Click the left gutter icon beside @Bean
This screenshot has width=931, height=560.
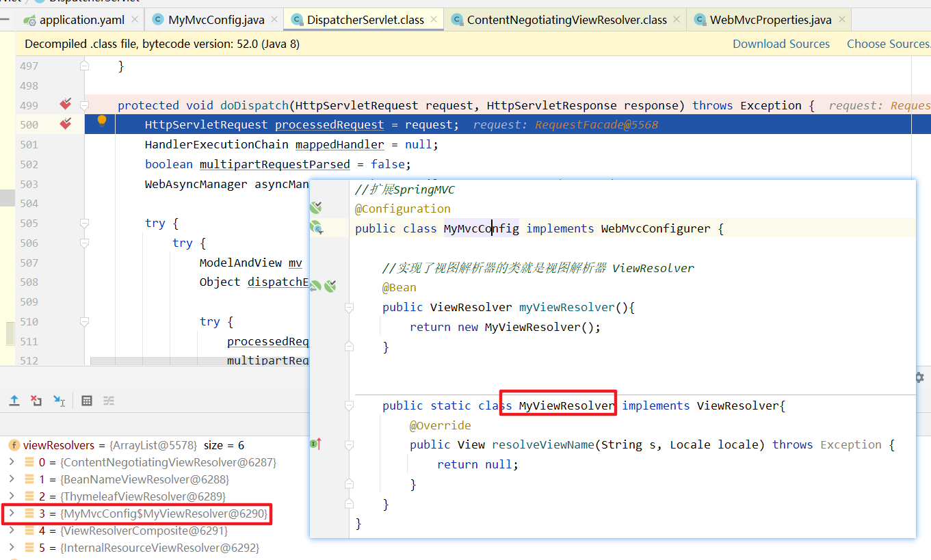pyautogui.click(x=316, y=286)
